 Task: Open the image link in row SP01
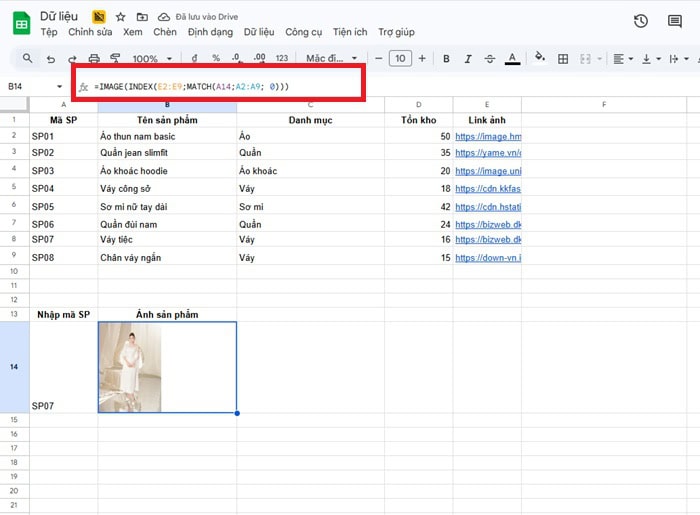click(488, 135)
